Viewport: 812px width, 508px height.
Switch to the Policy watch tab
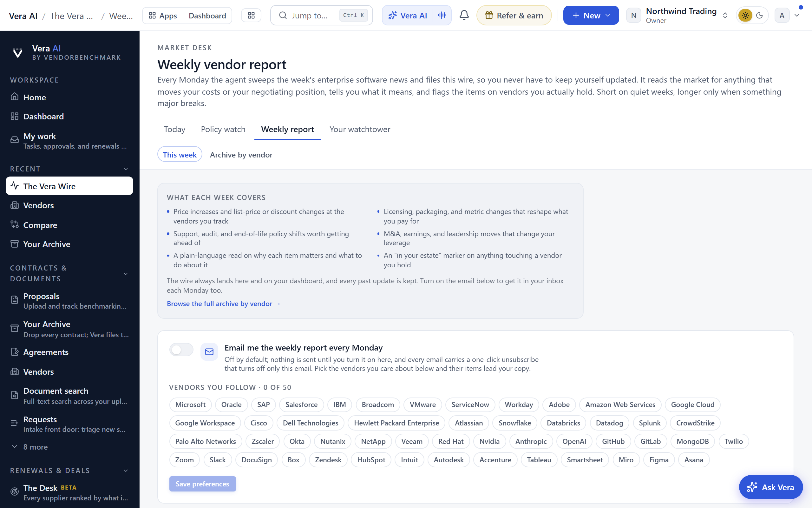pos(223,129)
